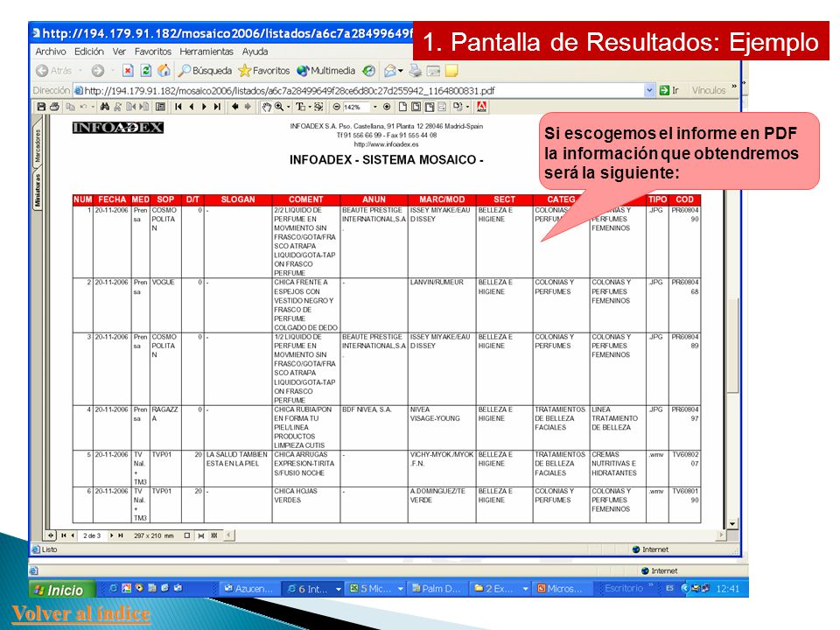Print page with browser printer icon
The image size is (840, 630).
(x=416, y=71)
